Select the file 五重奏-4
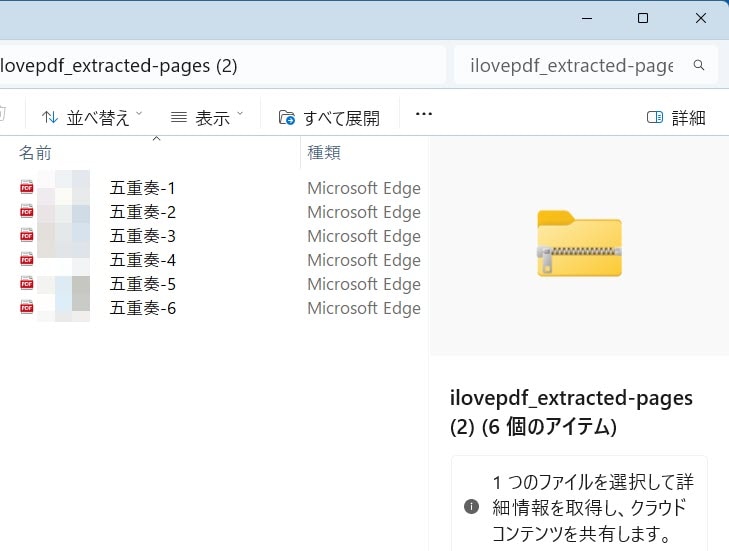729x551 pixels. click(x=143, y=260)
